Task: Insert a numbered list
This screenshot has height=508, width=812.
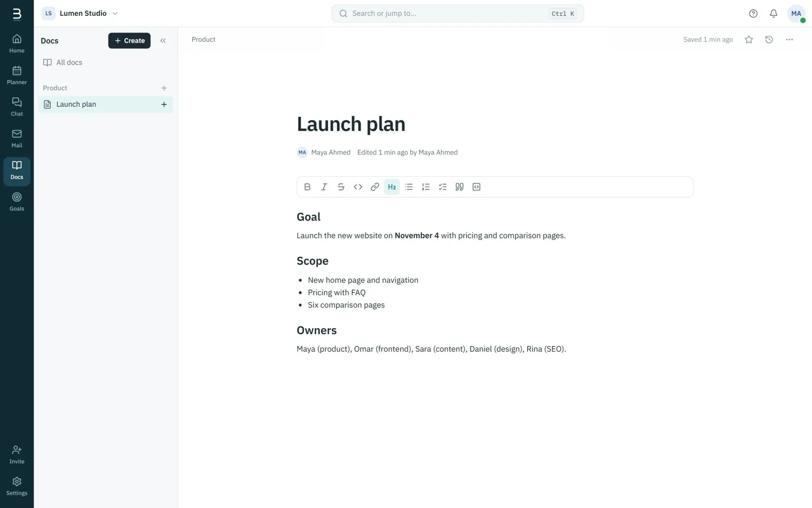Action: click(x=426, y=187)
